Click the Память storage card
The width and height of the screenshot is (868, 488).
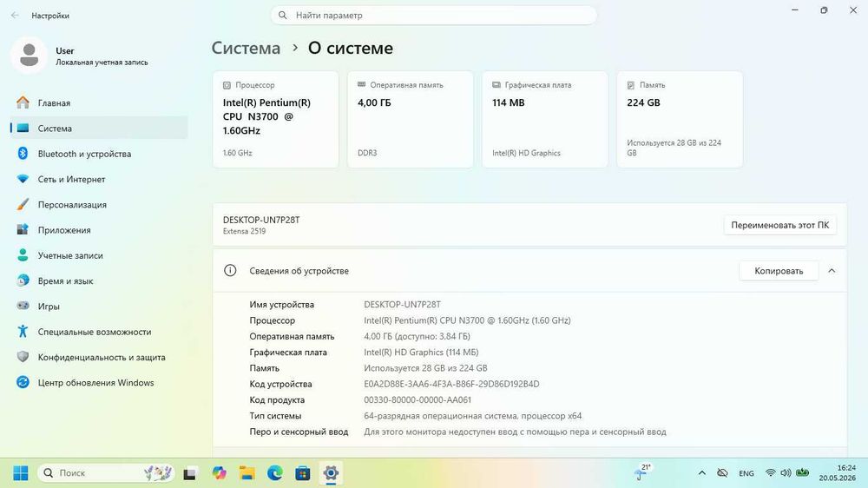(x=680, y=119)
